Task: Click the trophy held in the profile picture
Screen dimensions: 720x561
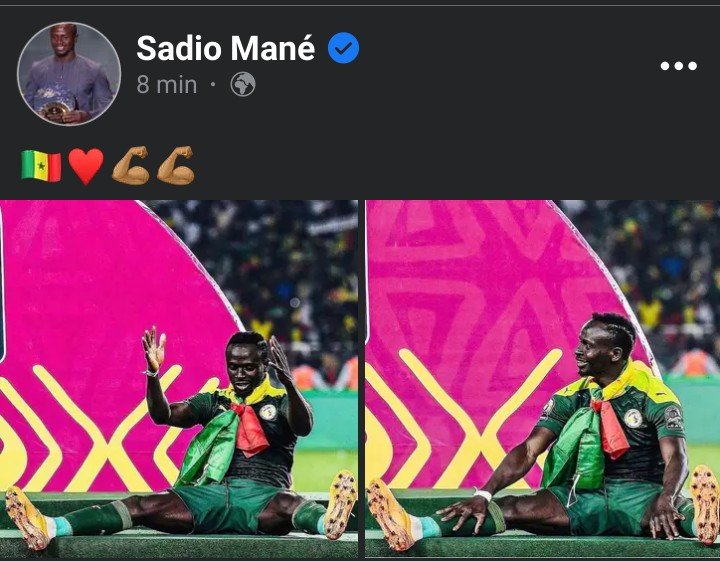Action: click(54, 109)
